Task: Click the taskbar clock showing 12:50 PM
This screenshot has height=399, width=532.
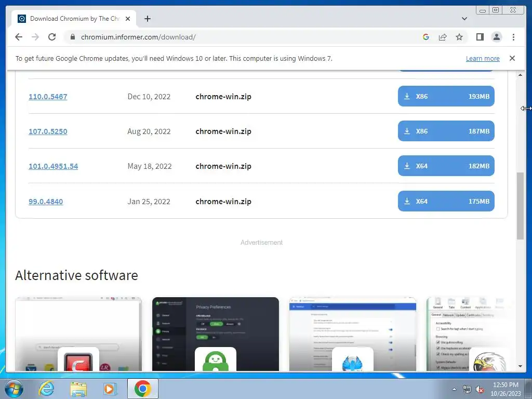Action: (506, 389)
